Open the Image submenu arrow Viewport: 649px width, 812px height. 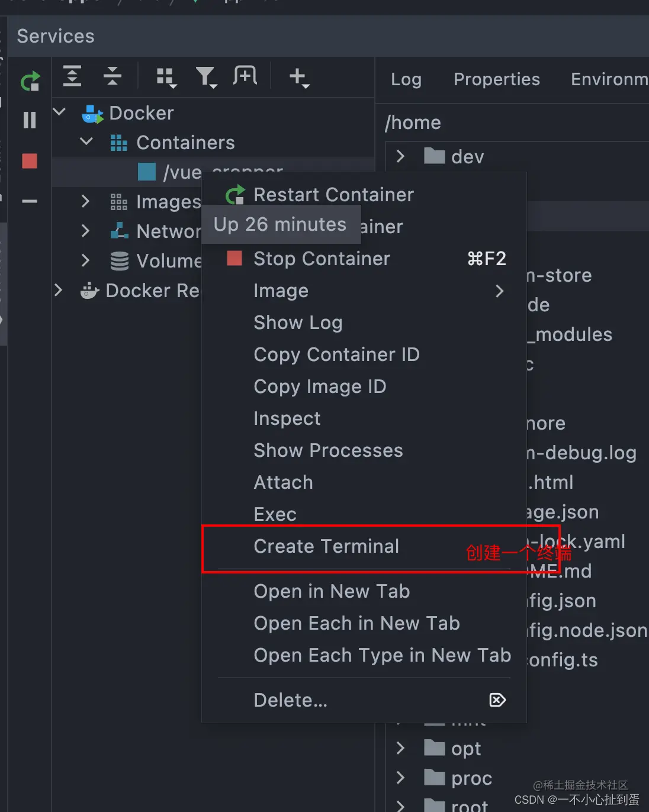pos(500,291)
